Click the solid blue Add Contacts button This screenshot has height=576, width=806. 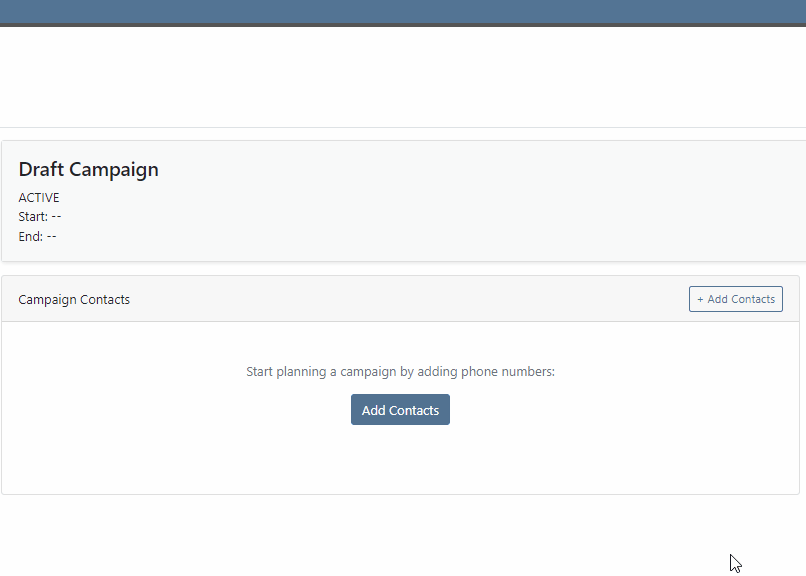(400, 410)
